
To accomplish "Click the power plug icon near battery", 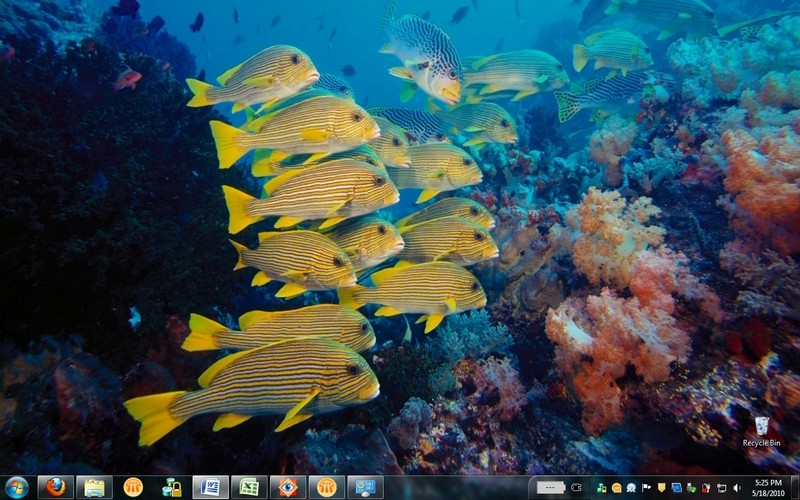I will (577, 487).
